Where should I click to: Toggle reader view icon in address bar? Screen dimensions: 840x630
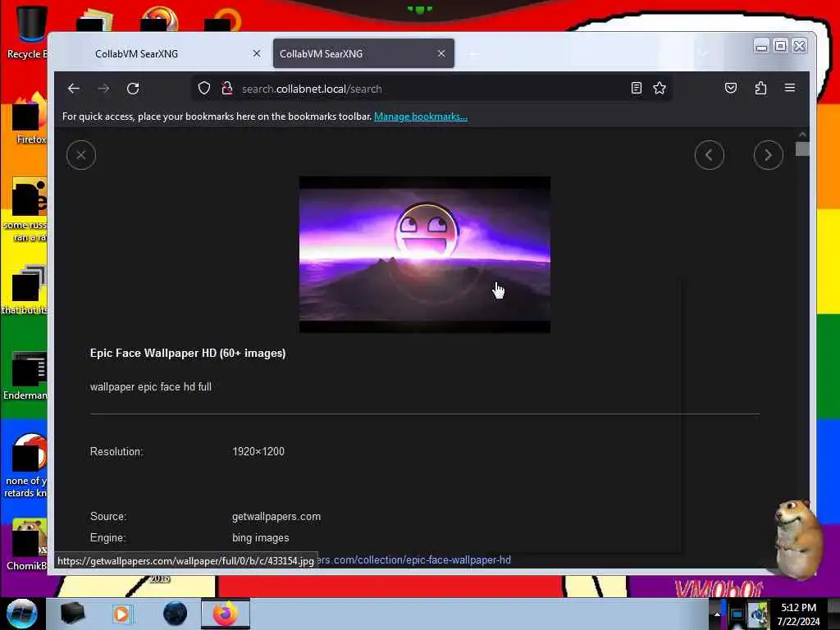tap(636, 88)
